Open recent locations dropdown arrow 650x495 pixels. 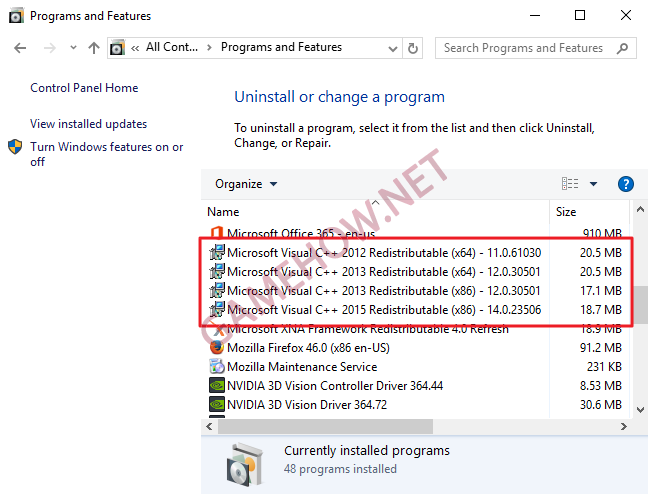(73, 48)
